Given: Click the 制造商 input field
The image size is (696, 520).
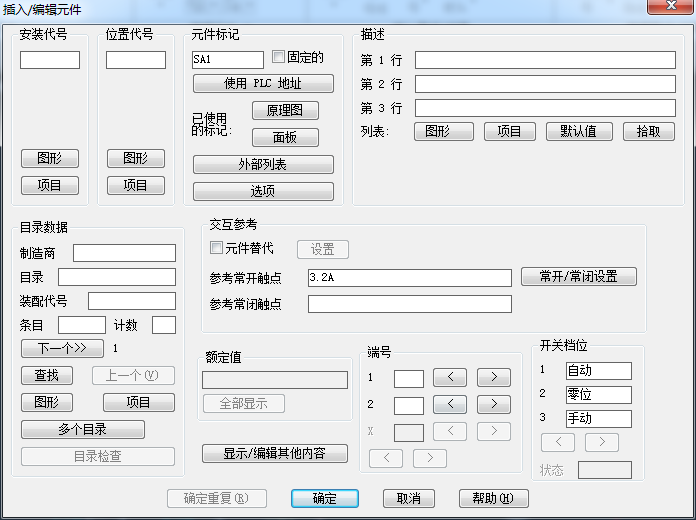Looking at the screenshot, I should (124, 253).
